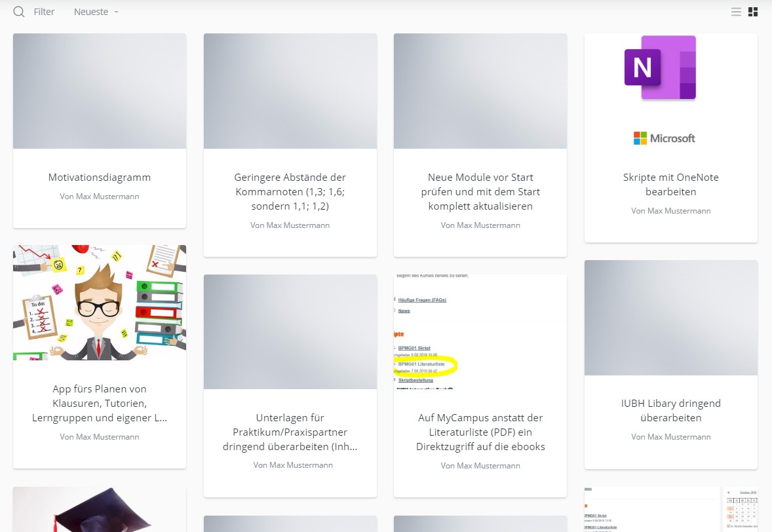Switch to grid view layout

[753, 12]
